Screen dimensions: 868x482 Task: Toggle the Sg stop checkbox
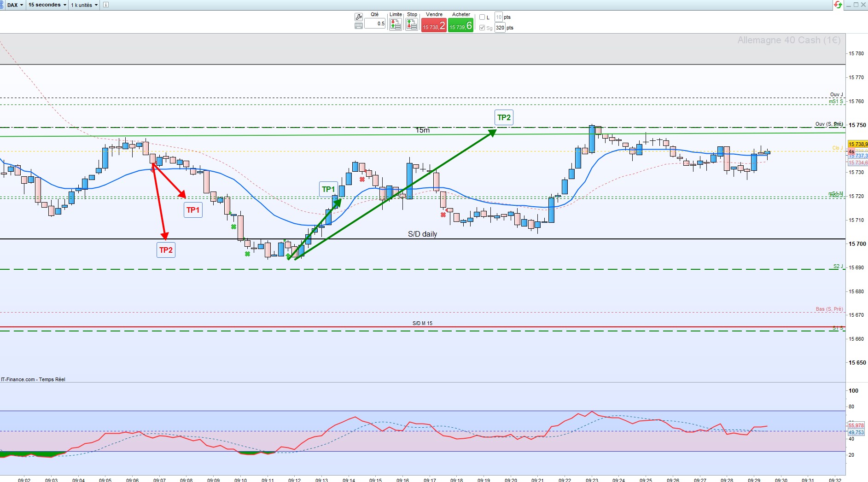click(482, 28)
